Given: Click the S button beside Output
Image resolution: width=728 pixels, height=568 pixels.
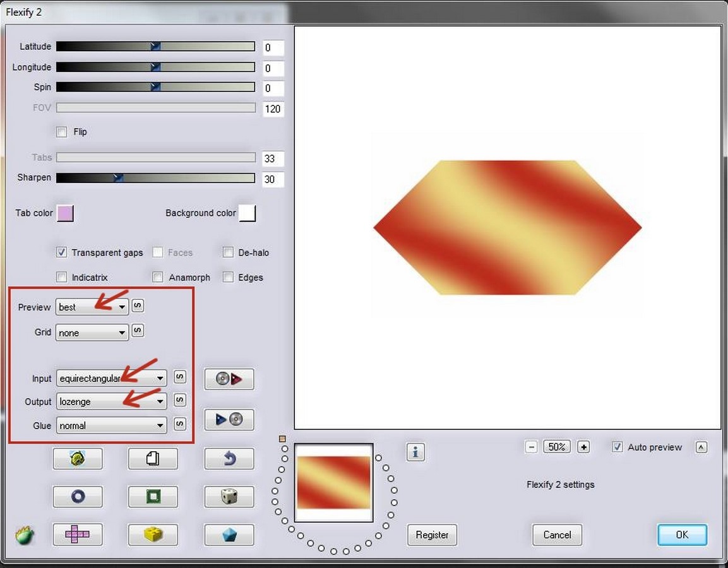Looking at the screenshot, I should pos(180,400).
